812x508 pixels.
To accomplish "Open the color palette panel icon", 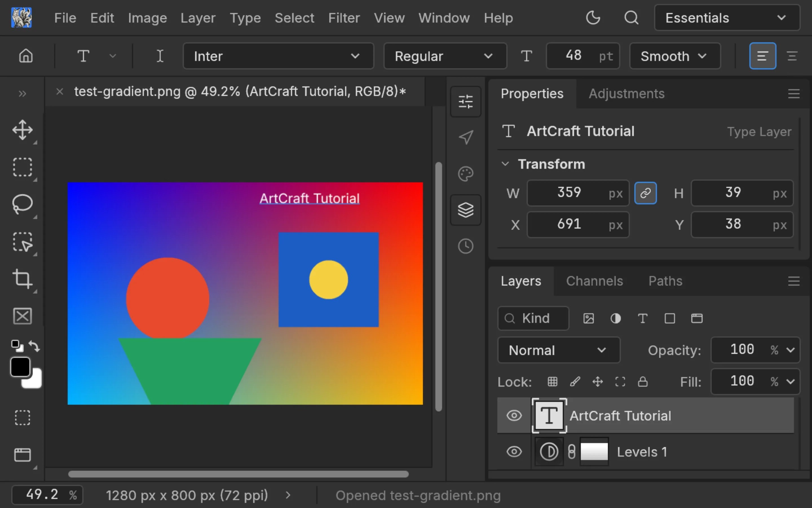I will point(466,174).
